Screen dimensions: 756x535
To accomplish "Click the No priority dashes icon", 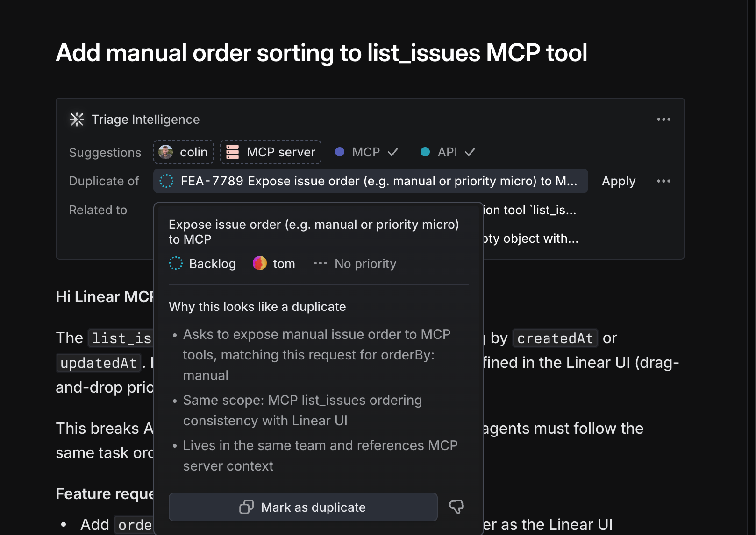I will click(320, 263).
